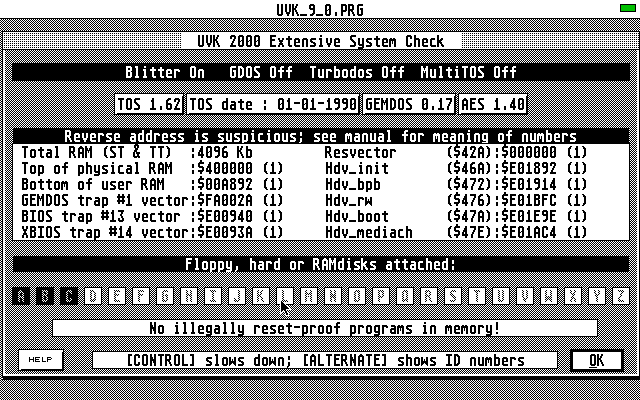The image size is (640, 400).
Task: Click the GEMDOS 0.17 version box
Action: point(409,104)
